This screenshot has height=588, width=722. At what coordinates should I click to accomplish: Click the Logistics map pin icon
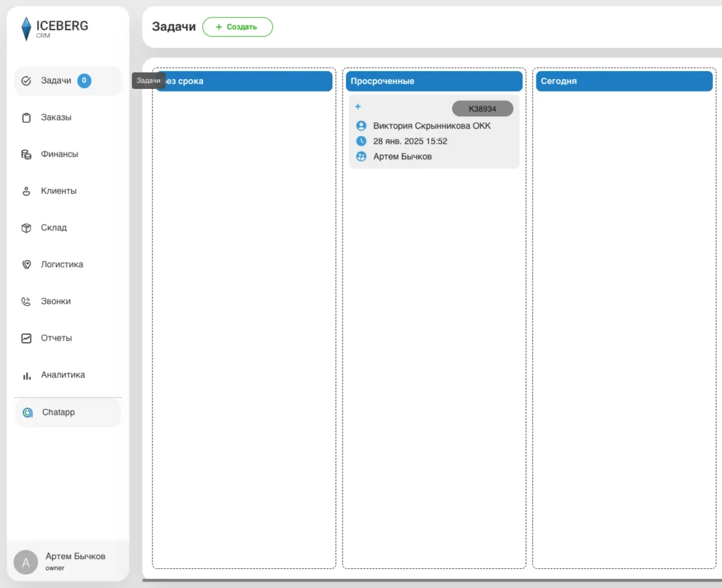[x=27, y=264]
